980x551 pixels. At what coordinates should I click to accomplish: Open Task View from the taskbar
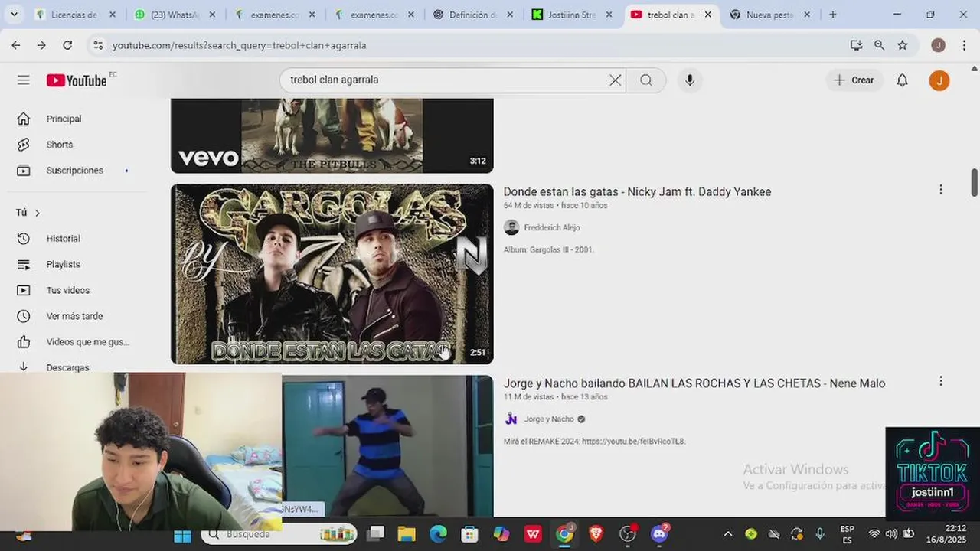(x=375, y=534)
